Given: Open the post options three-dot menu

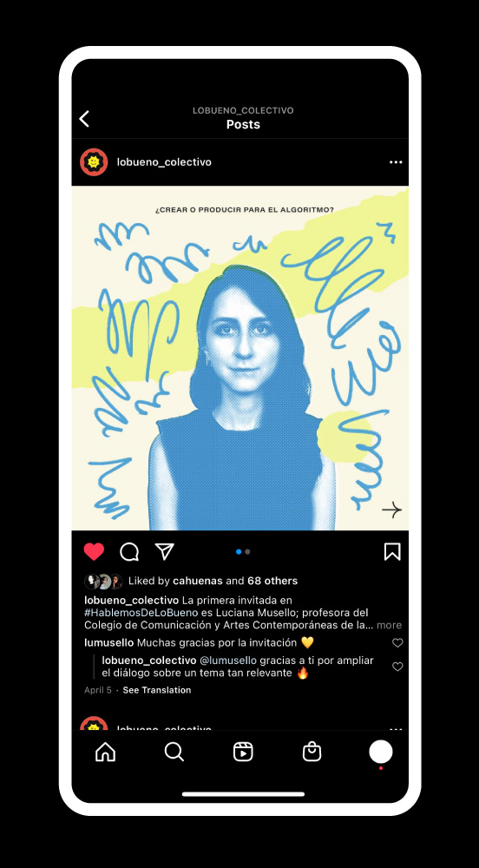Looking at the screenshot, I should 396,162.
